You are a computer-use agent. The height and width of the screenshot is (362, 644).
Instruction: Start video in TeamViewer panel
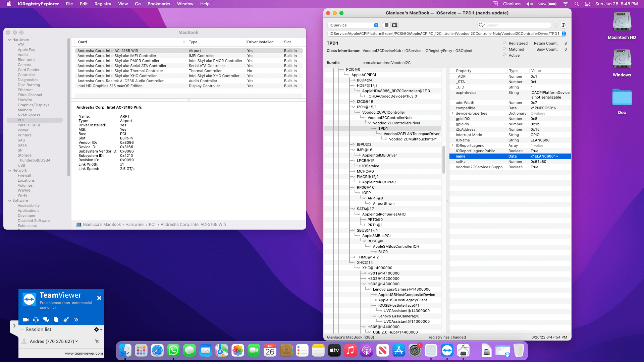(26, 320)
